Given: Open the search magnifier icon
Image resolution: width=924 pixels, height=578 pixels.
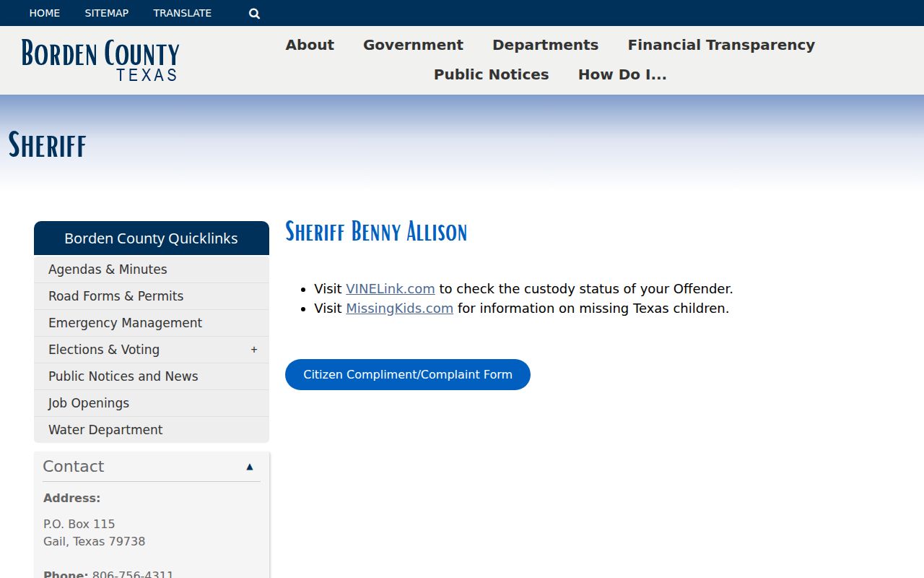Looking at the screenshot, I should point(254,13).
